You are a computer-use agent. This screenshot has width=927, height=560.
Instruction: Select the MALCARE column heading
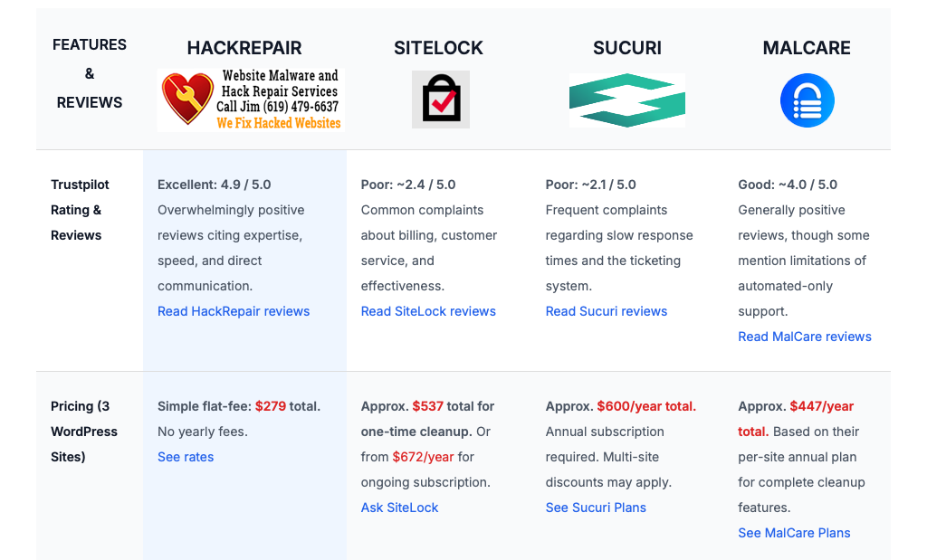(x=807, y=48)
